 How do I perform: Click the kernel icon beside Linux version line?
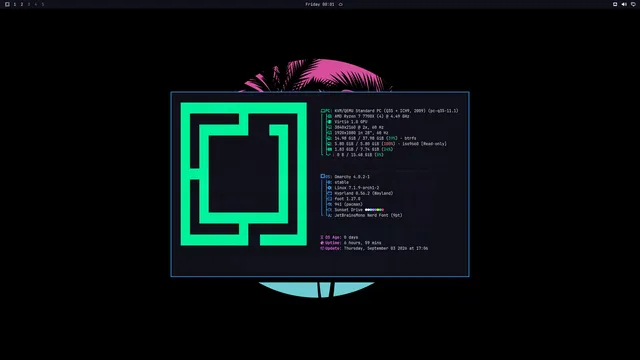(329, 188)
